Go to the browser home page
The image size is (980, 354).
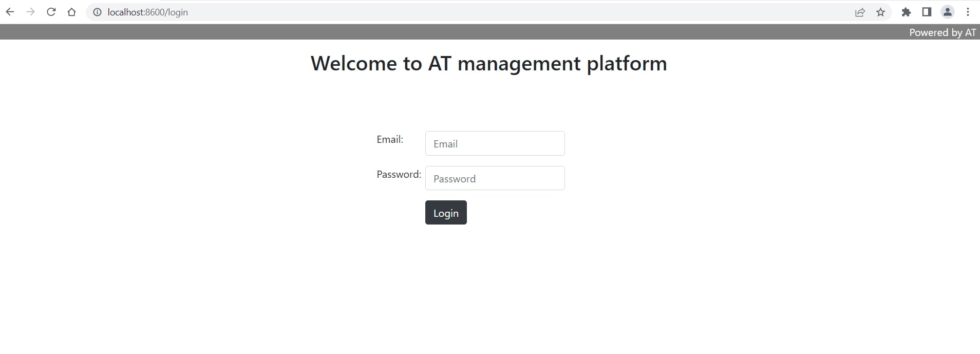[x=71, y=12]
